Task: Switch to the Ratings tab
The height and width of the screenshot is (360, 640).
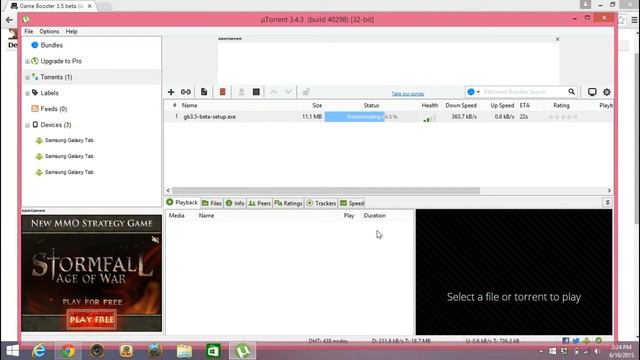Action: (x=288, y=203)
